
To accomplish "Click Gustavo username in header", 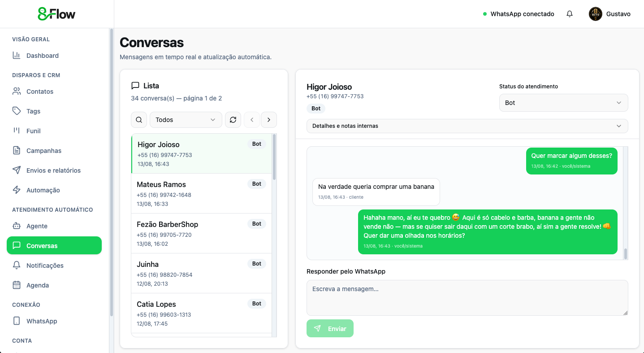I will click(x=618, y=14).
